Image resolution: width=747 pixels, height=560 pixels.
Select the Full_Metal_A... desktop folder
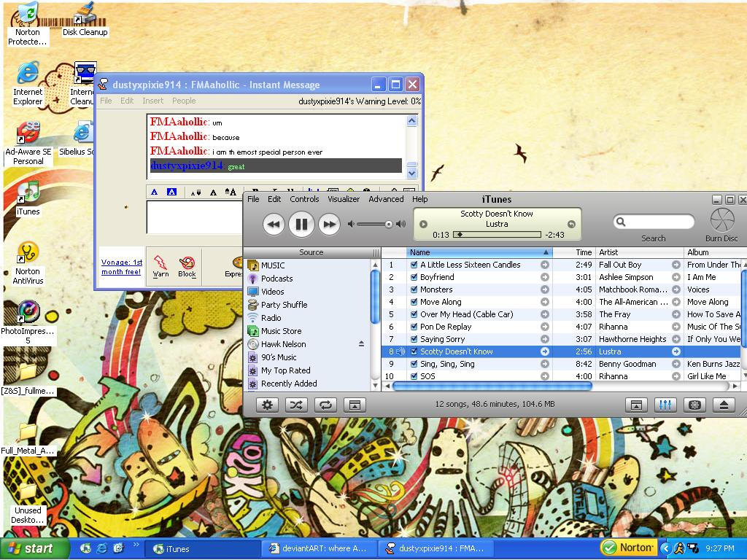[x=28, y=438]
